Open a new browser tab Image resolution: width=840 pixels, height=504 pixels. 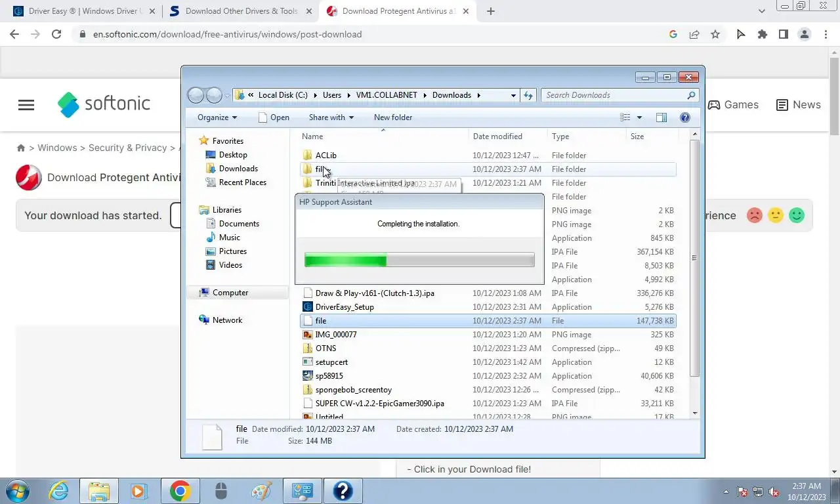pos(491,11)
